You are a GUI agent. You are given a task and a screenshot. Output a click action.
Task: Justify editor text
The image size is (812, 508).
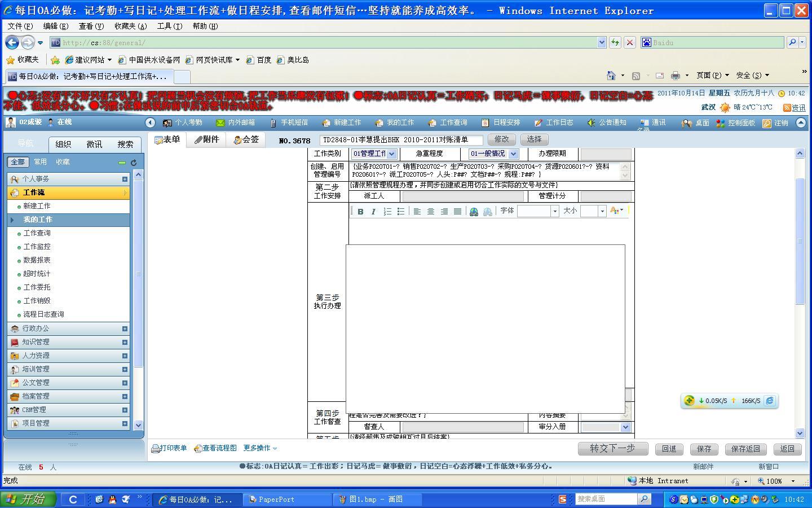coord(458,211)
